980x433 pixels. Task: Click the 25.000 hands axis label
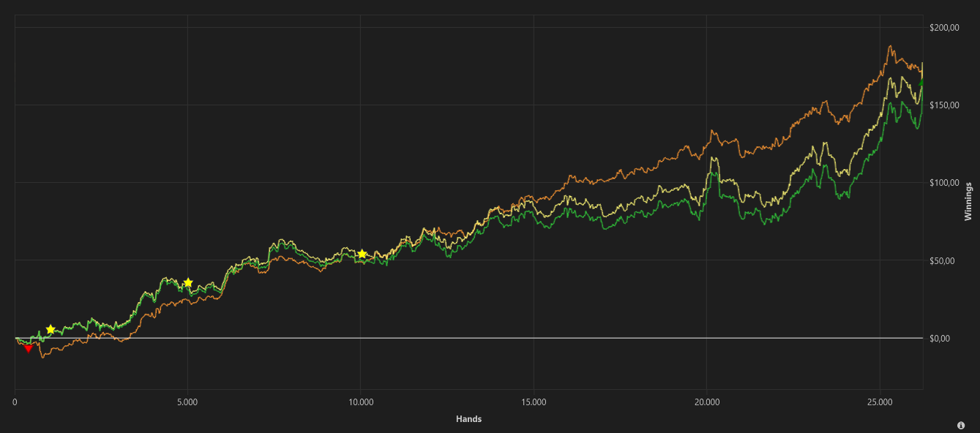(880, 402)
